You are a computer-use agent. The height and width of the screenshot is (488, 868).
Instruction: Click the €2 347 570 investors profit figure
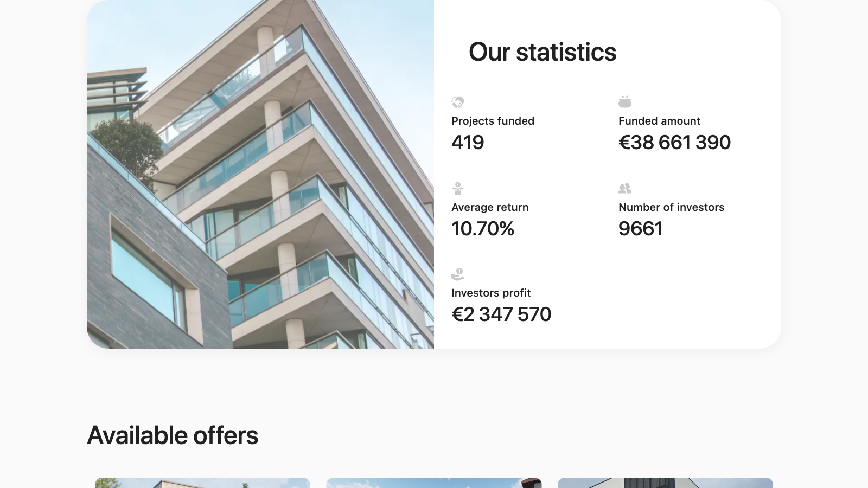pyautogui.click(x=501, y=314)
